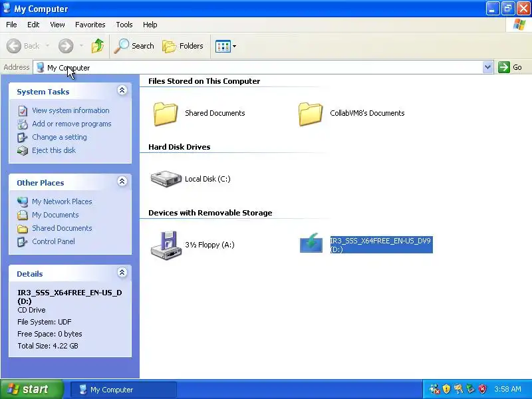Open the Views icon menu
Viewport: 532px width, 399px height.
pyautogui.click(x=225, y=46)
